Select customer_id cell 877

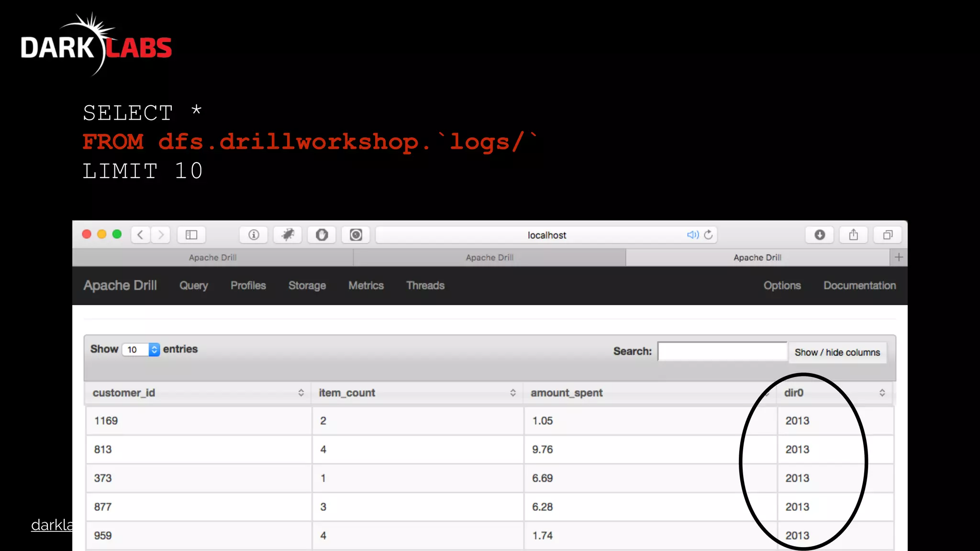[199, 507]
